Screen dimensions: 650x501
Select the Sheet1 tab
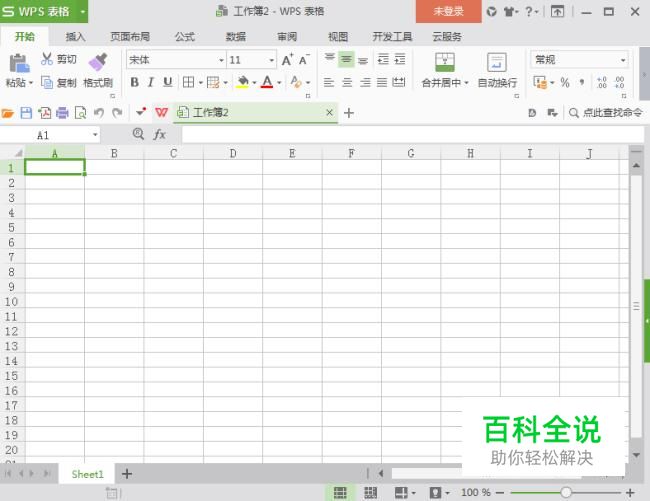(87, 474)
